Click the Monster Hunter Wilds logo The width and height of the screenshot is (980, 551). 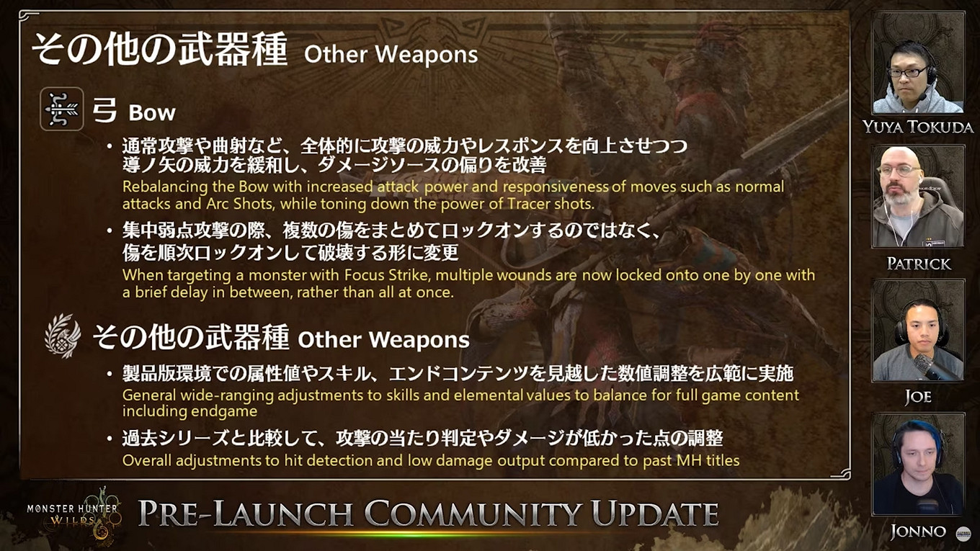[73, 515]
